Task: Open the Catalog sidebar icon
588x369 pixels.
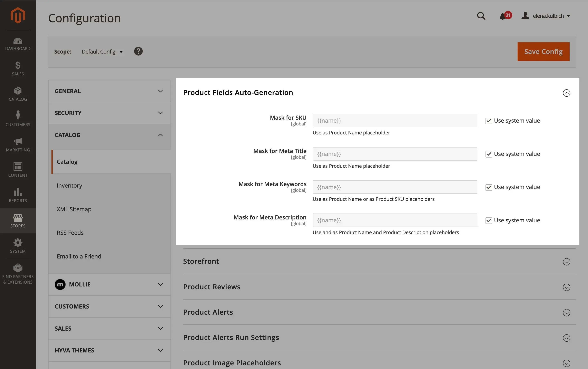Action: pos(18,93)
